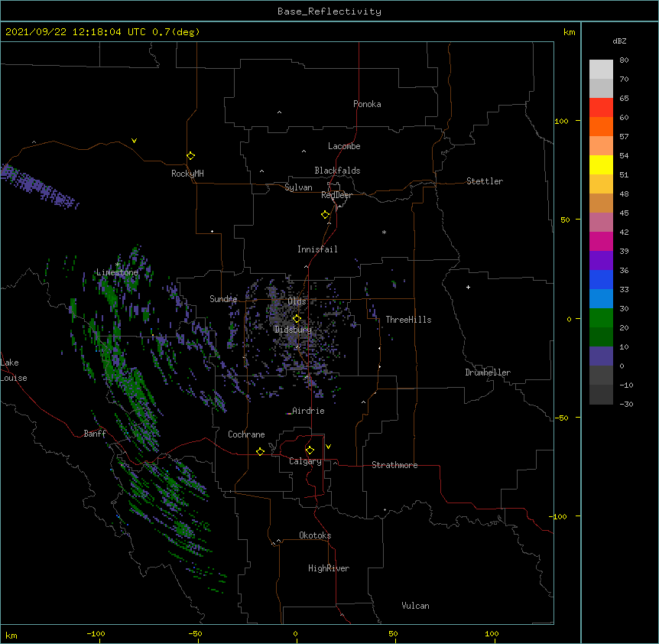Click the Didsbury label
Viewport: 659px width, 644px height.
click(x=294, y=330)
